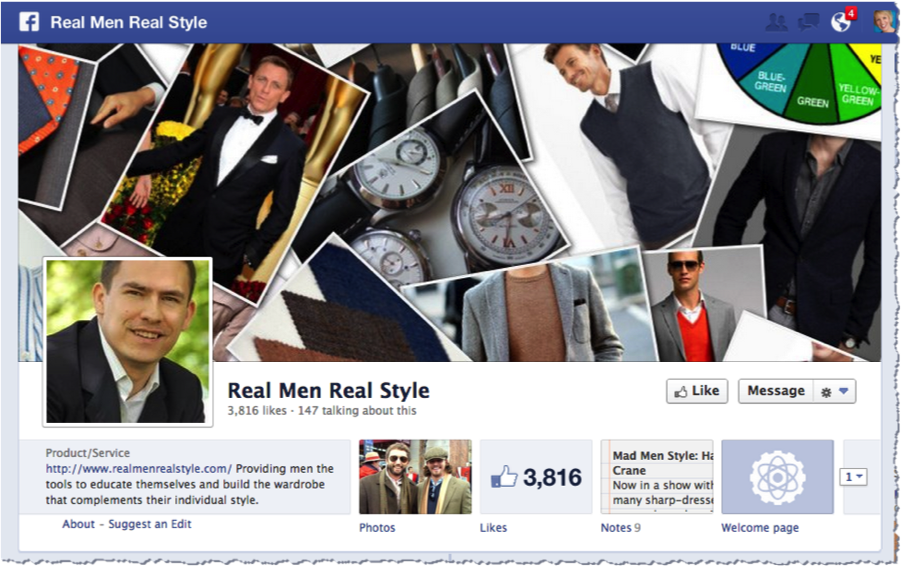Expand the '1' more-tabs dropdown
Image resolution: width=901 pixels, height=567 pixels.
pyautogui.click(x=853, y=477)
